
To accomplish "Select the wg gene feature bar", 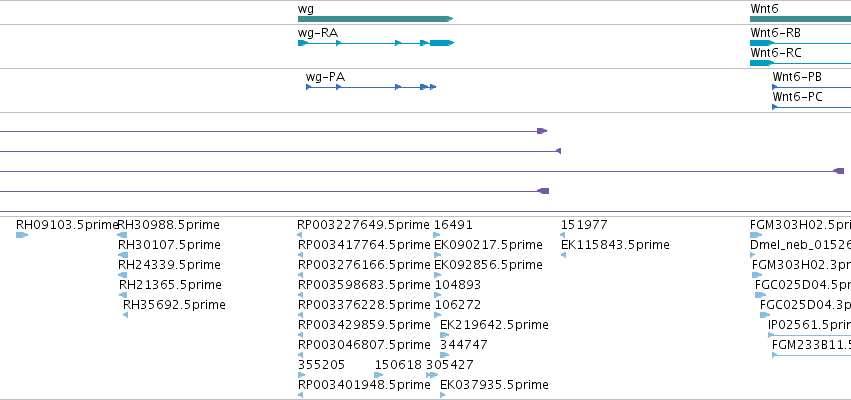I will (375, 19).
